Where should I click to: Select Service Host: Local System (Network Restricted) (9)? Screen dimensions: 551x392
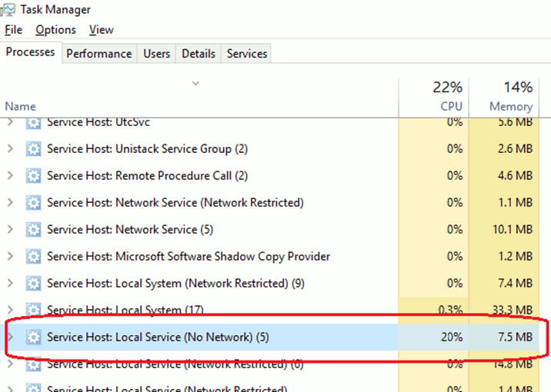(175, 283)
